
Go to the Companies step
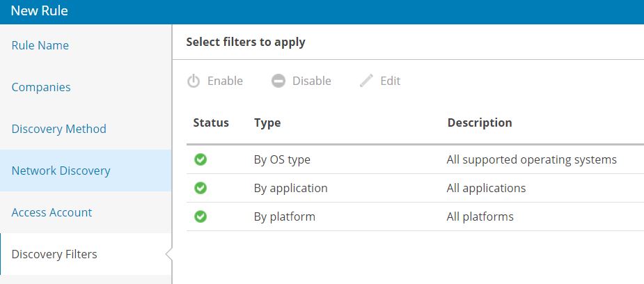pyautogui.click(x=41, y=87)
